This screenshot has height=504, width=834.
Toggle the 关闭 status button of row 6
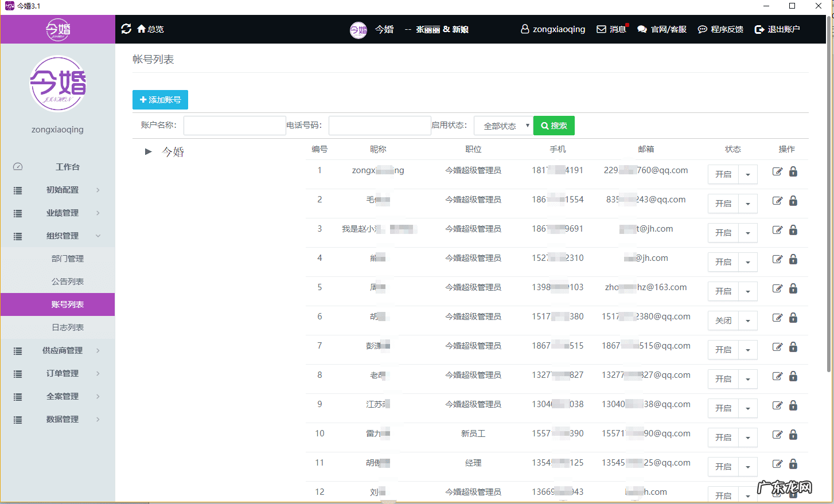pos(723,321)
